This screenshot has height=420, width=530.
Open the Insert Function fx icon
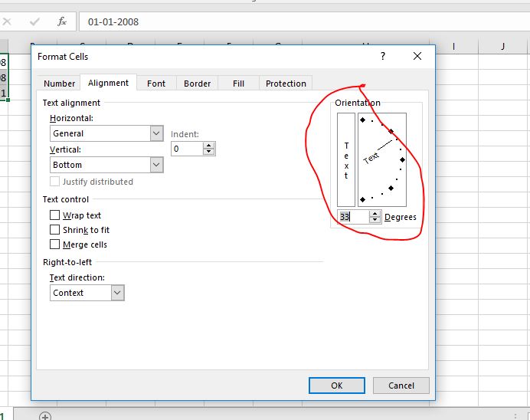(61, 21)
